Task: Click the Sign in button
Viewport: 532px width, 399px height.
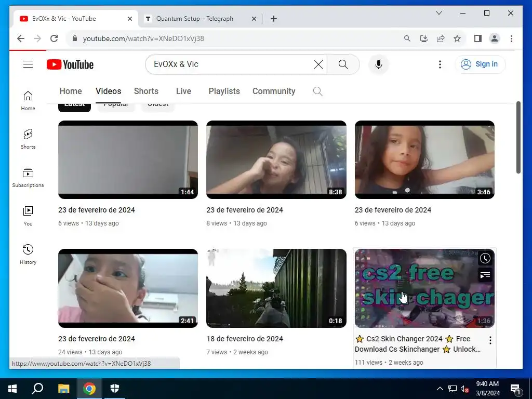Action: pyautogui.click(x=480, y=64)
